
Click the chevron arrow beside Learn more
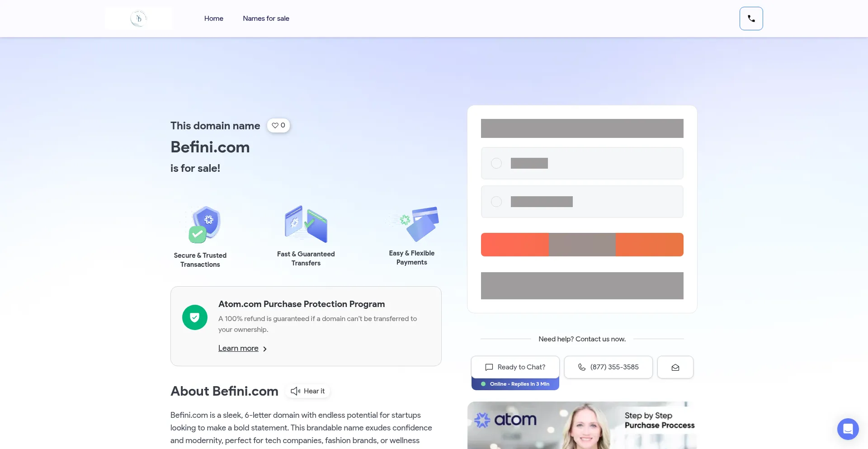pos(265,349)
